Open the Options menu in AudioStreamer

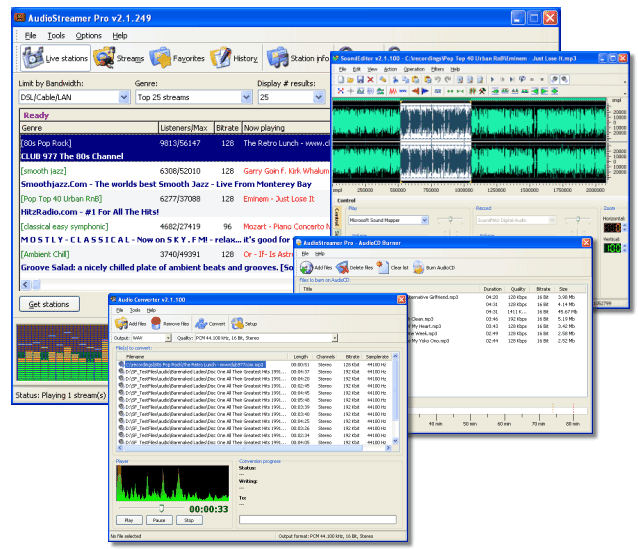[x=88, y=35]
